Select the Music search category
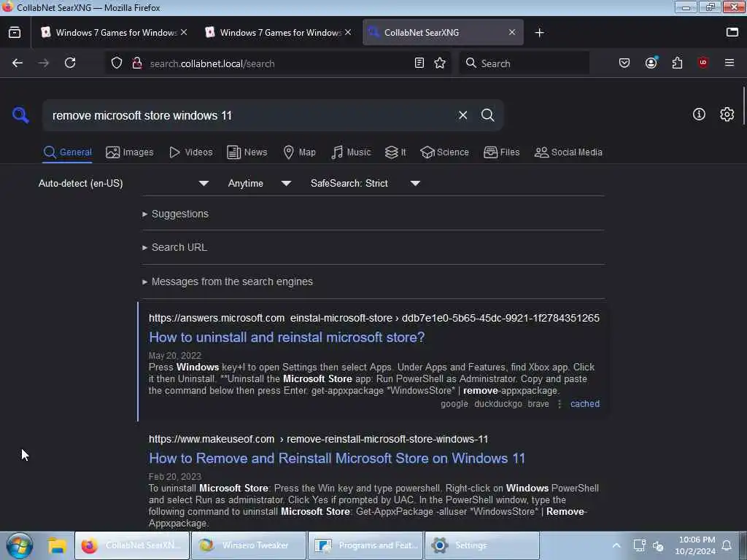This screenshot has width=747, height=560. (x=351, y=152)
